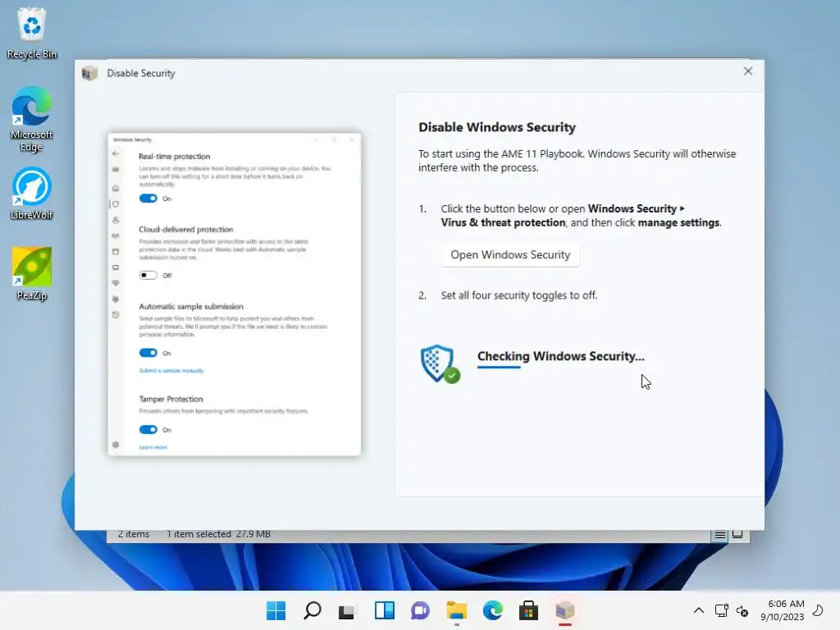Viewport: 840px width, 630px height.
Task: Open the clock showing 6:06 AM
Action: pos(782,610)
